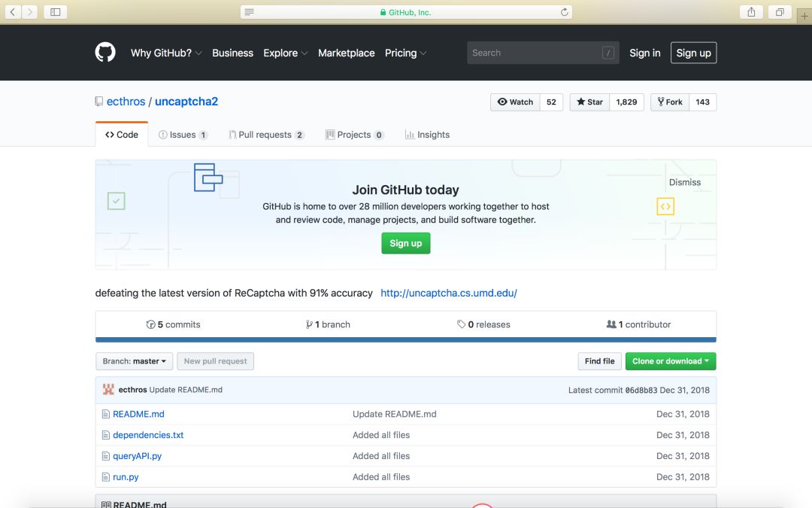The height and width of the screenshot is (508, 812).
Task: View the 1 branch link
Action: [x=328, y=324]
